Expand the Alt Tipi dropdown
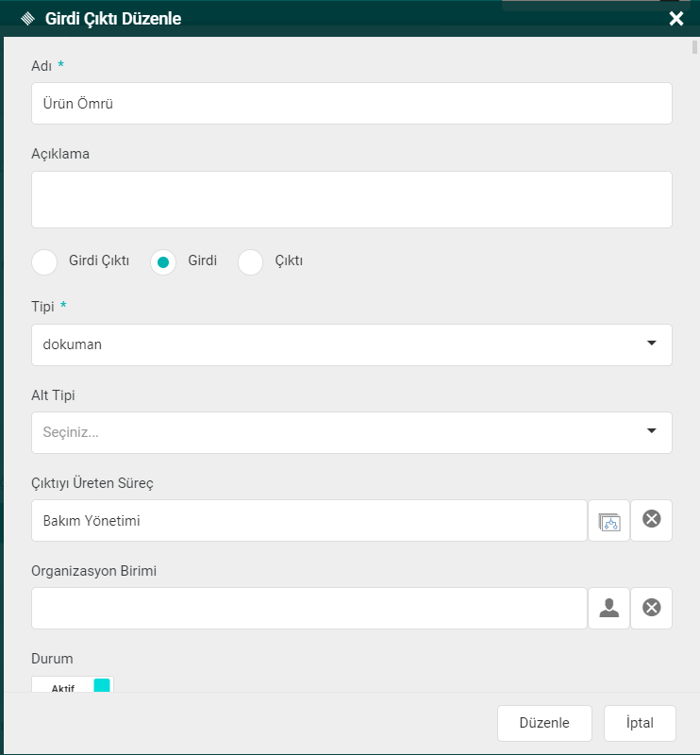 click(351, 432)
